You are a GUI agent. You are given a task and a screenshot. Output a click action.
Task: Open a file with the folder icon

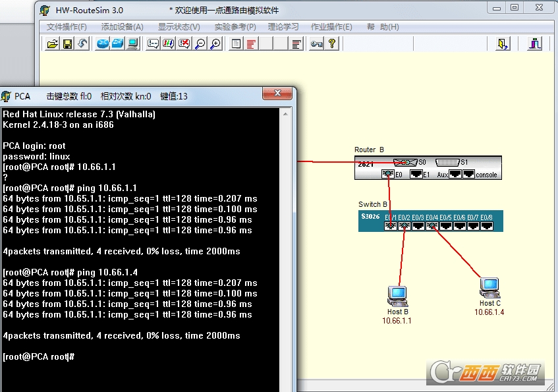pos(52,43)
